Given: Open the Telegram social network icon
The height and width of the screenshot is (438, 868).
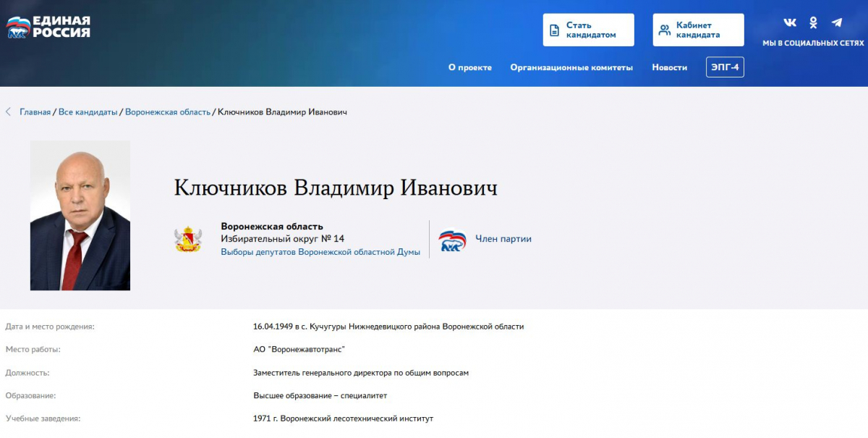Looking at the screenshot, I should click(837, 22).
